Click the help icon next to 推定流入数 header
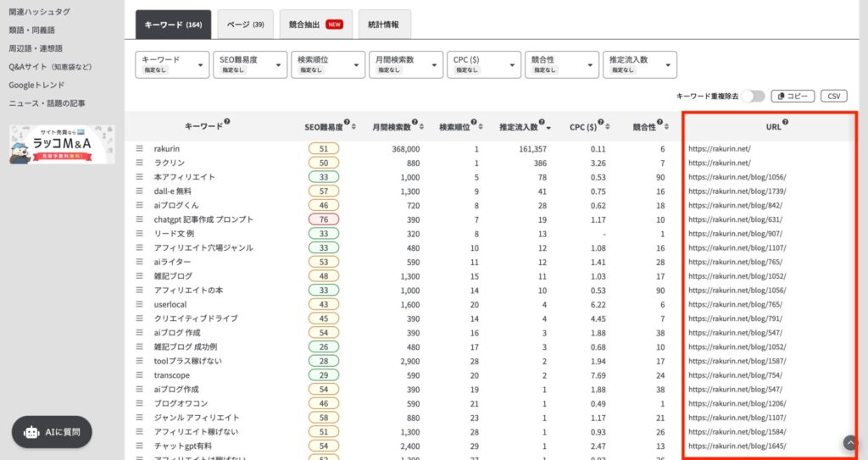This screenshot has height=460, width=868. pos(542,122)
